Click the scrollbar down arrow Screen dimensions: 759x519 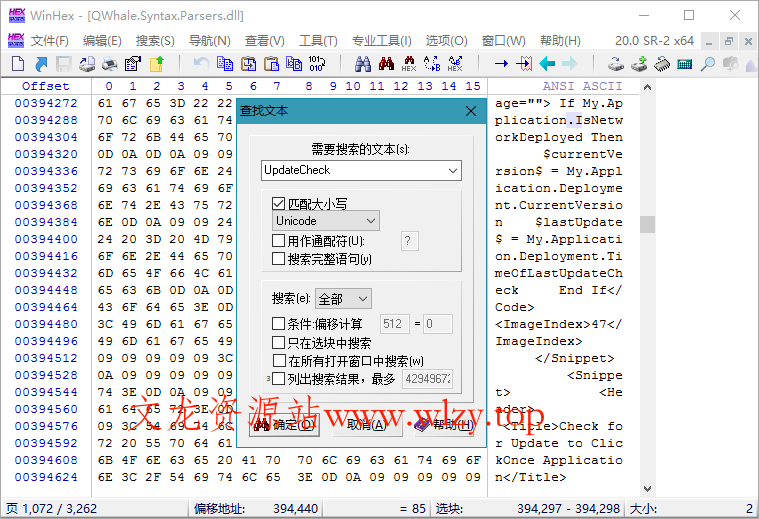pos(647,488)
